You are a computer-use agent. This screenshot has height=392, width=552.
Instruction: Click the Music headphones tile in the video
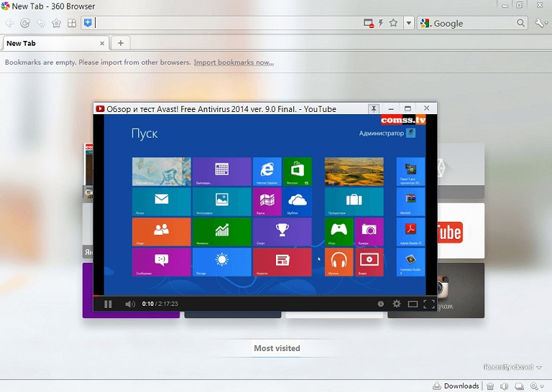pyautogui.click(x=339, y=262)
